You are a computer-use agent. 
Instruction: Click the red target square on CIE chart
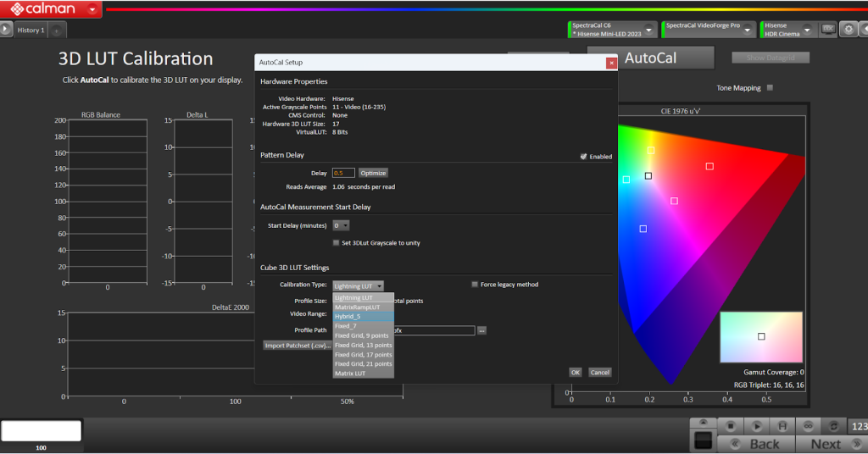[x=709, y=166]
